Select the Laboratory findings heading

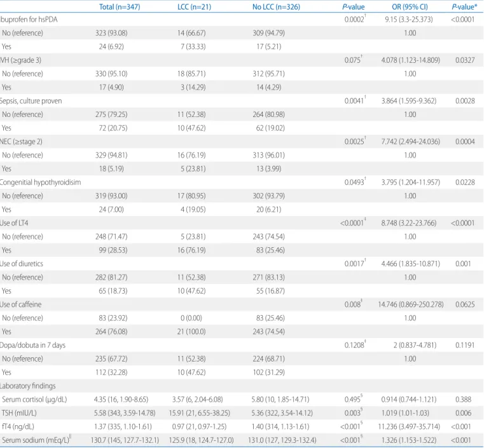point(28,386)
